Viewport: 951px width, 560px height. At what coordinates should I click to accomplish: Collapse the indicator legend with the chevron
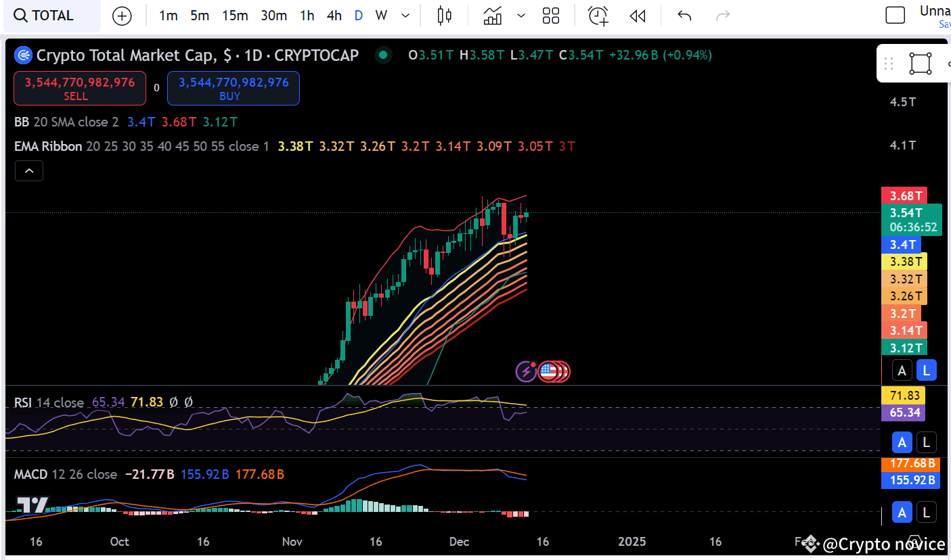29,171
